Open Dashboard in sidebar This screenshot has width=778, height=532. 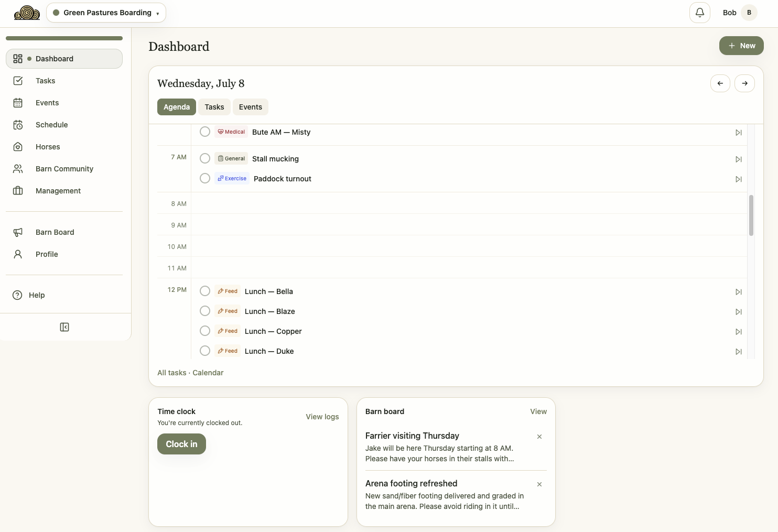pos(64,59)
